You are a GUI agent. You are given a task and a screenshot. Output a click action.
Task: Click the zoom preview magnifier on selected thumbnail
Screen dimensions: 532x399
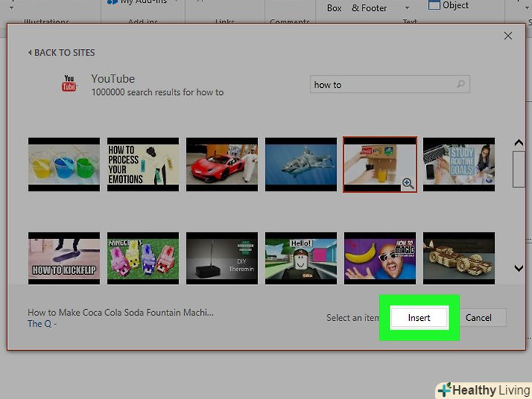tap(408, 184)
